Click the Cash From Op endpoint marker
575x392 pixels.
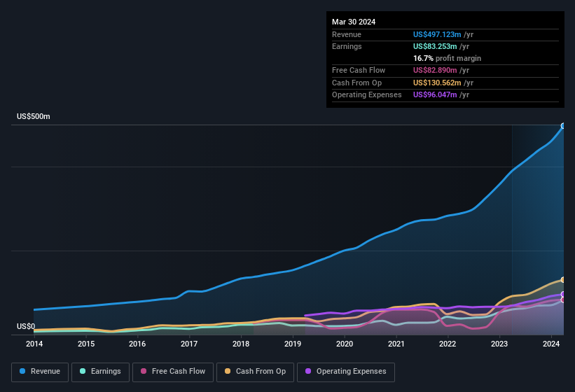[563, 280]
